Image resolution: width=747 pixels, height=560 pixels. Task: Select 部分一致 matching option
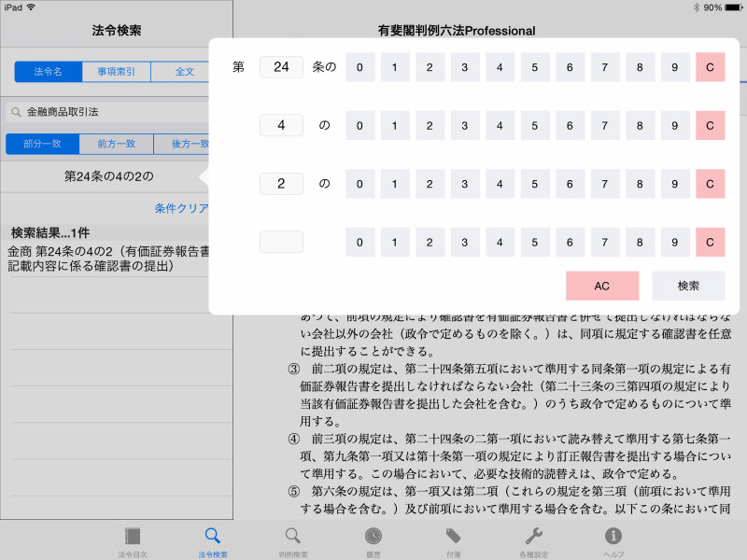[42, 144]
